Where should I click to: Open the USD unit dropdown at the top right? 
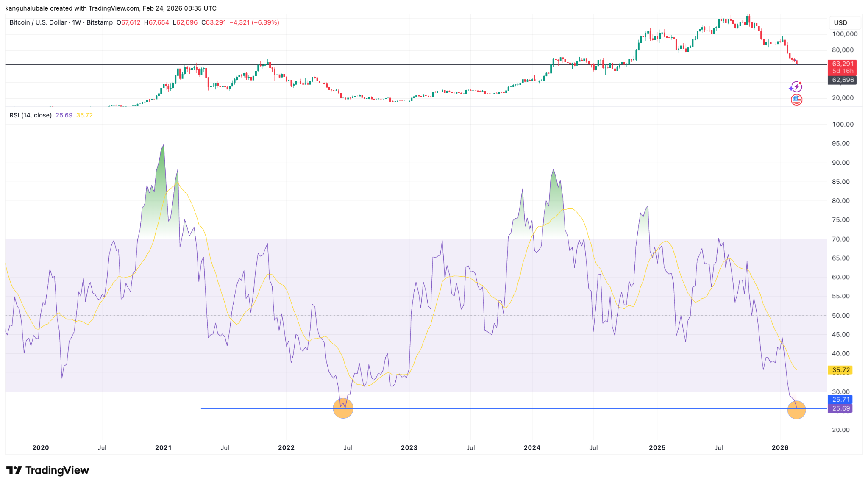tap(845, 23)
